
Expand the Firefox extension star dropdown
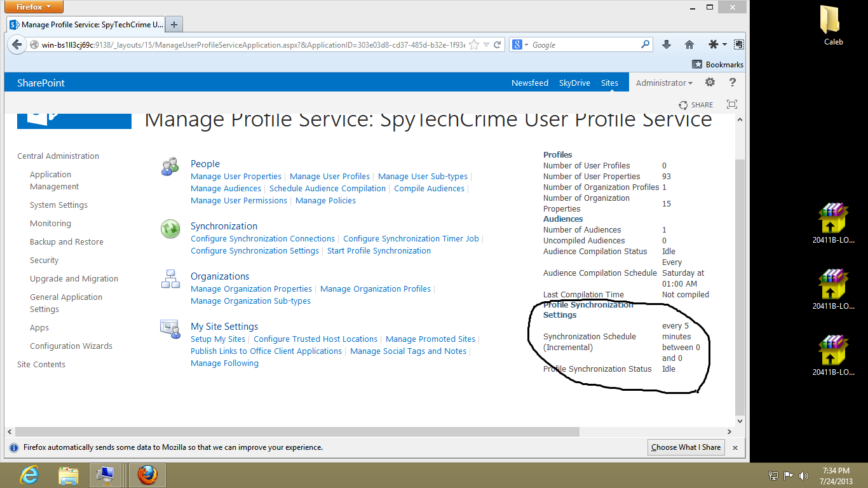tap(717, 44)
